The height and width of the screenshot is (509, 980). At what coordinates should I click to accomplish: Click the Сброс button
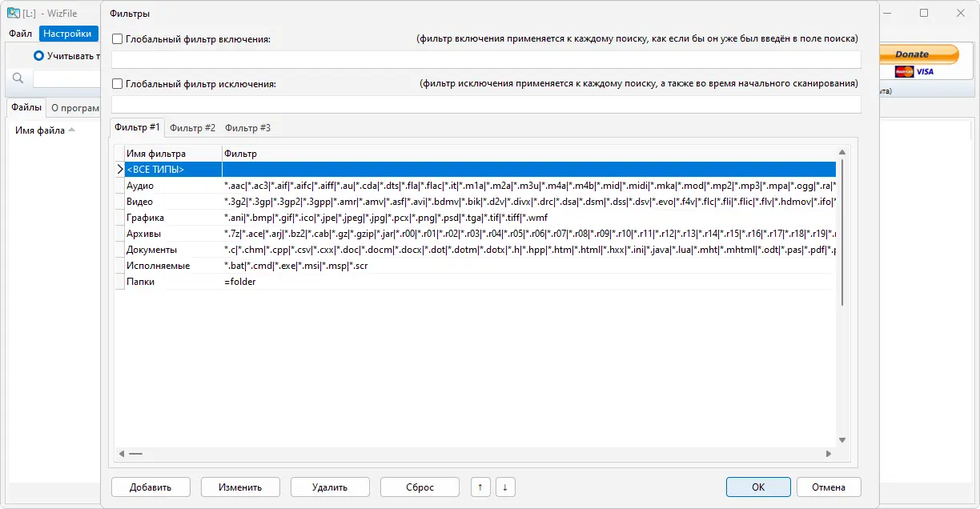[x=420, y=487]
